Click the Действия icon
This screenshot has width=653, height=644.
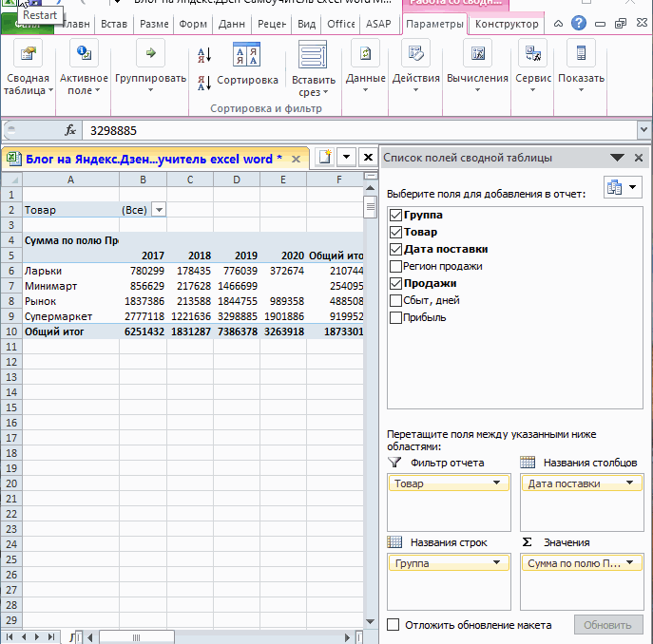pyautogui.click(x=415, y=53)
